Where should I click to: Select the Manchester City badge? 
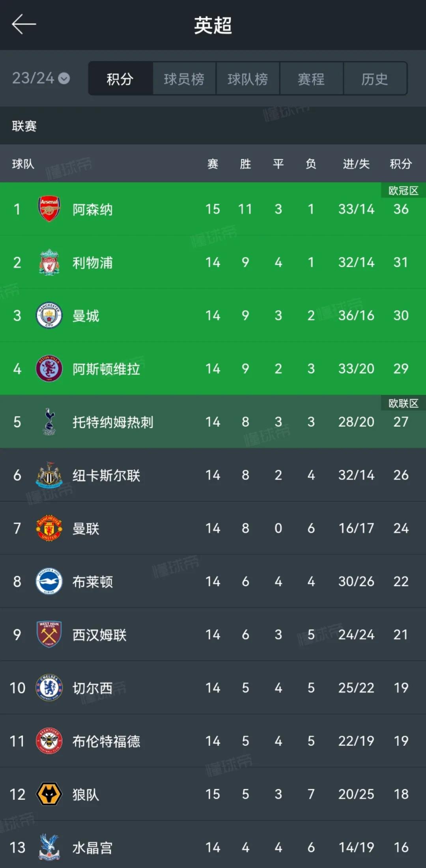(x=49, y=315)
